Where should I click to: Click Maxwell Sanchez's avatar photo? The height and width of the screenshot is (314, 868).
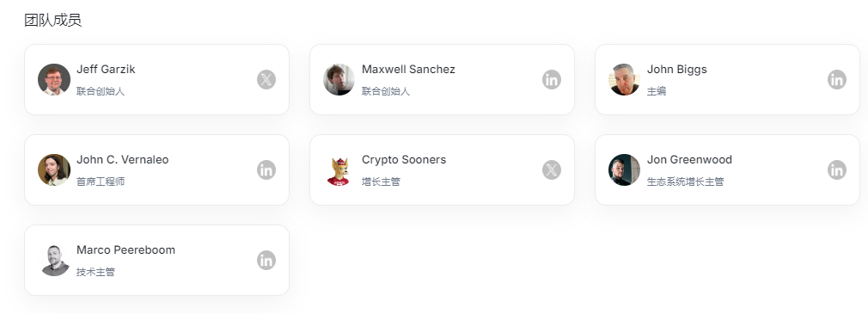point(339,80)
